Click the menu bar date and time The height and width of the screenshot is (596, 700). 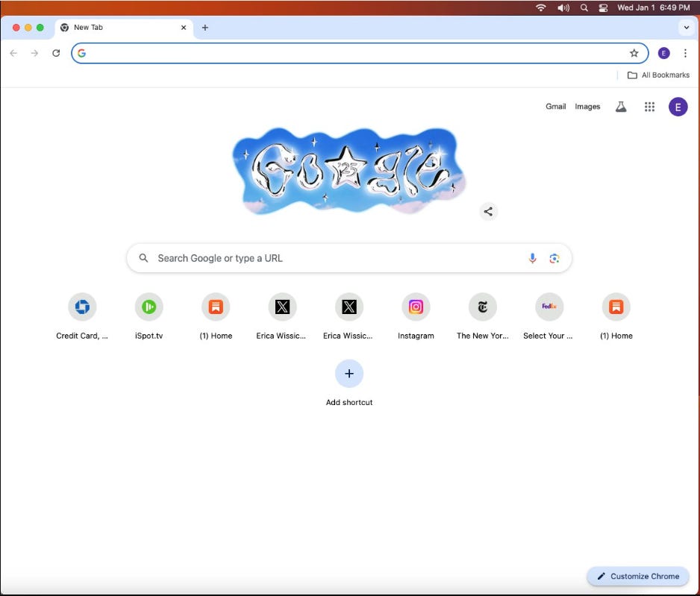click(x=653, y=7)
